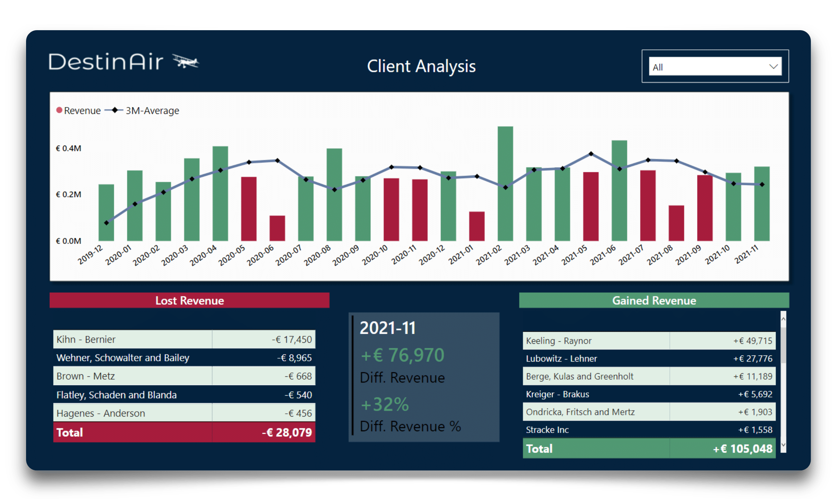The height and width of the screenshot is (504, 837).
Task: Select the Hagenes - Anderson row
Action: coord(184,413)
